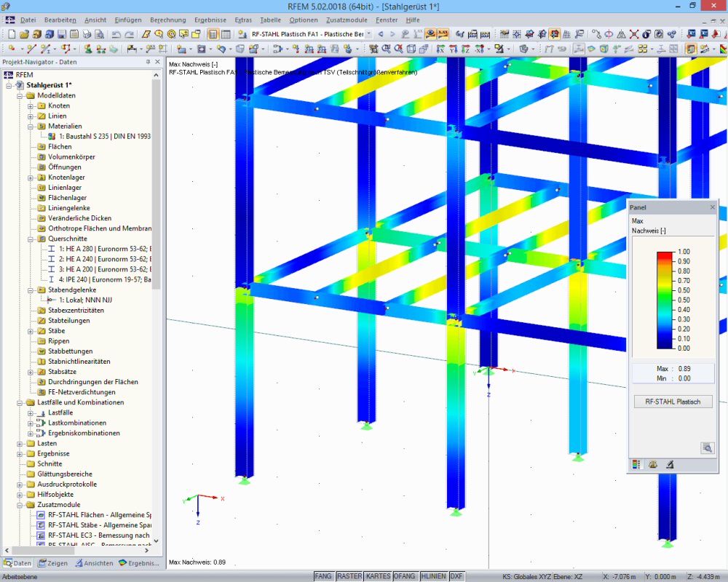Toggle DXF in status bar
The height and width of the screenshot is (582, 728).
[456, 576]
